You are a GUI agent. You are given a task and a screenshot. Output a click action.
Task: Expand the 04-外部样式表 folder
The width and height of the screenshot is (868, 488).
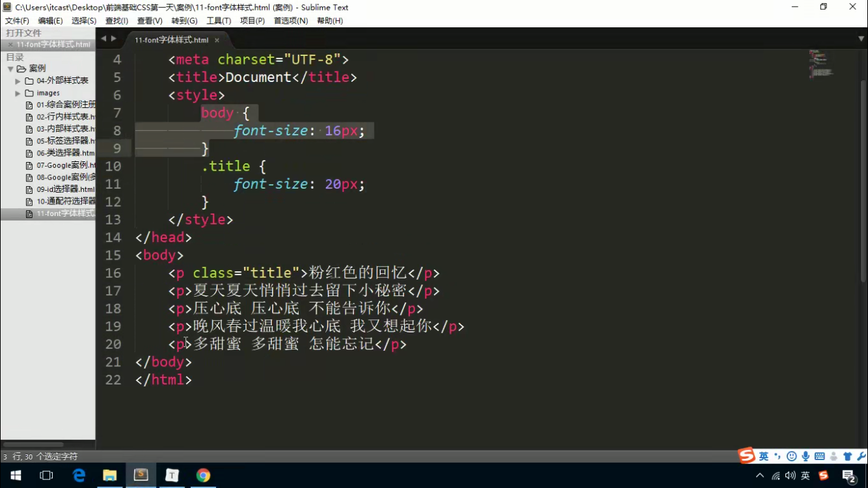click(18, 81)
